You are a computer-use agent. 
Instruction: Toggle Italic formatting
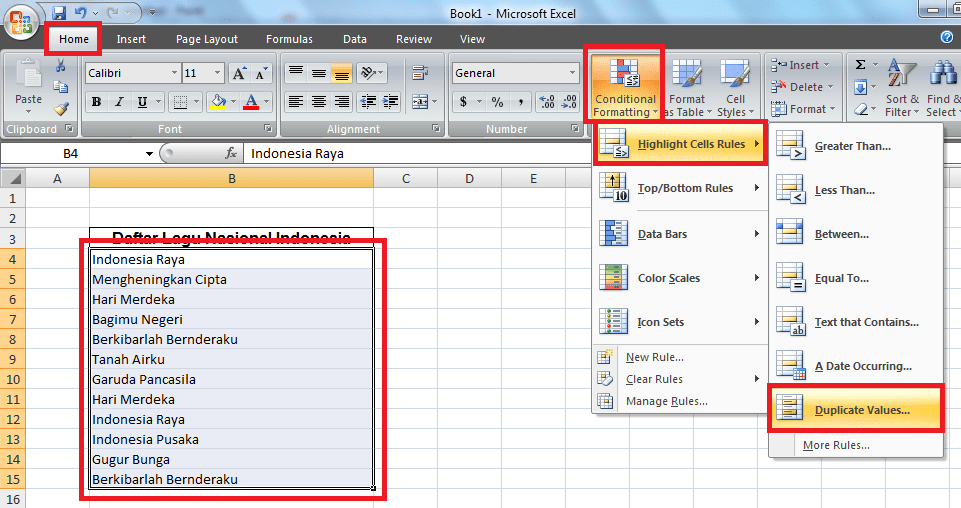click(120, 102)
